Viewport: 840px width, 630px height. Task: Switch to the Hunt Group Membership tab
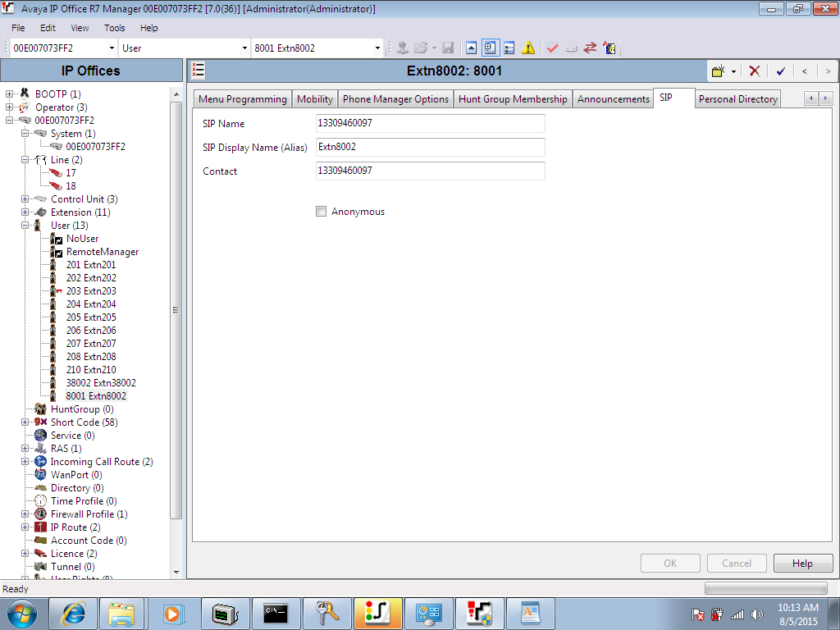(x=513, y=99)
